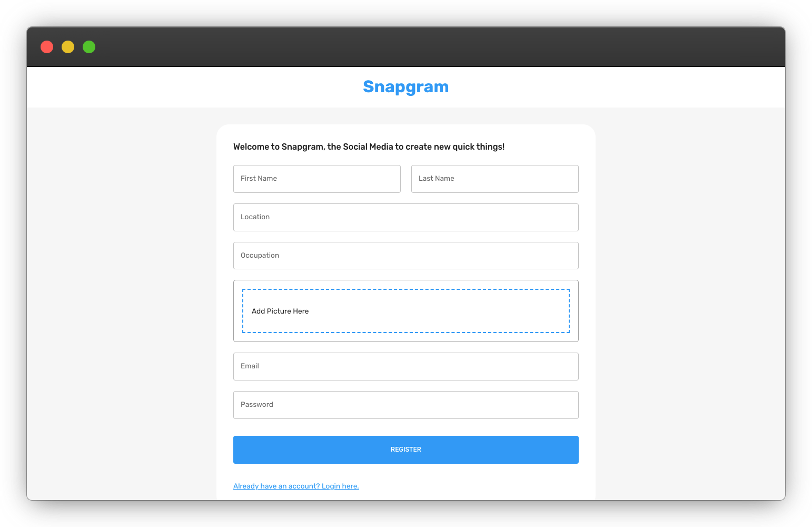This screenshot has height=527, width=812.
Task: Focus the Password input field
Action: pos(405,405)
